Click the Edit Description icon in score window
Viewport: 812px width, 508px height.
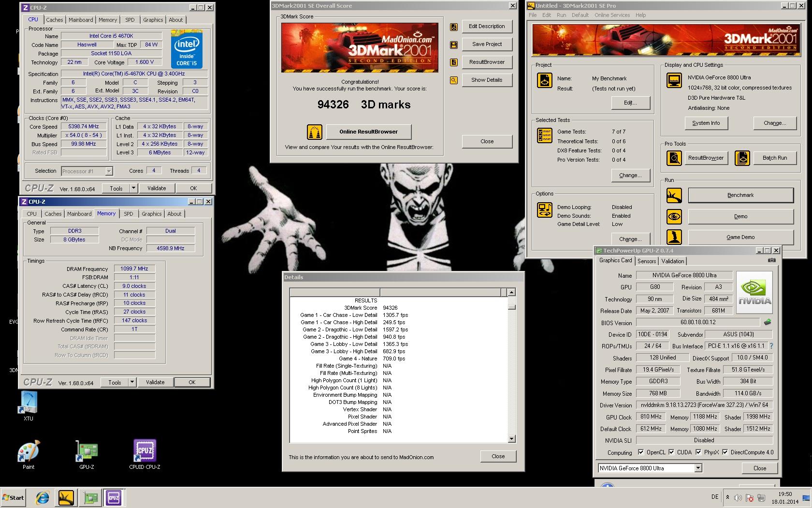454,27
